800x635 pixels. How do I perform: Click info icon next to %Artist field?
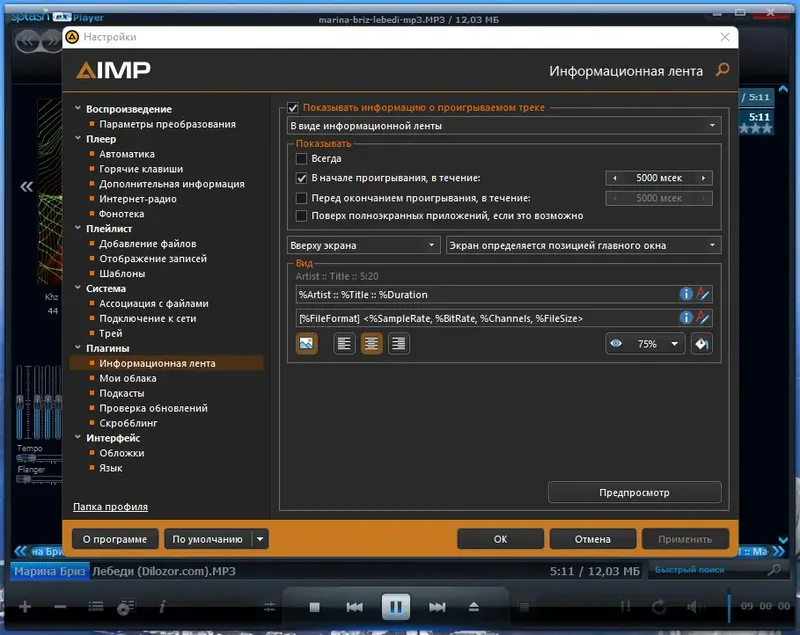pyautogui.click(x=686, y=294)
